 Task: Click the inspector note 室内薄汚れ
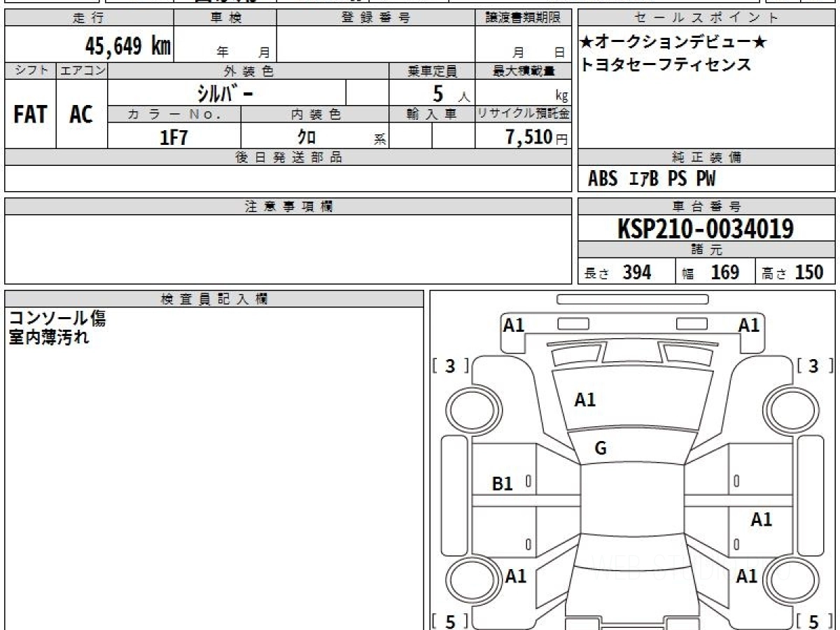(x=49, y=337)
